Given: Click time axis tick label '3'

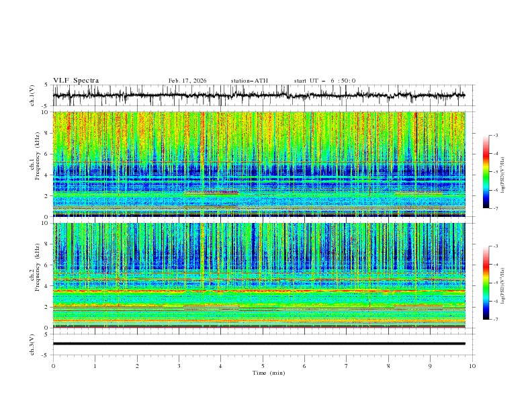Looking at the screenshot, I should point(179,366).
